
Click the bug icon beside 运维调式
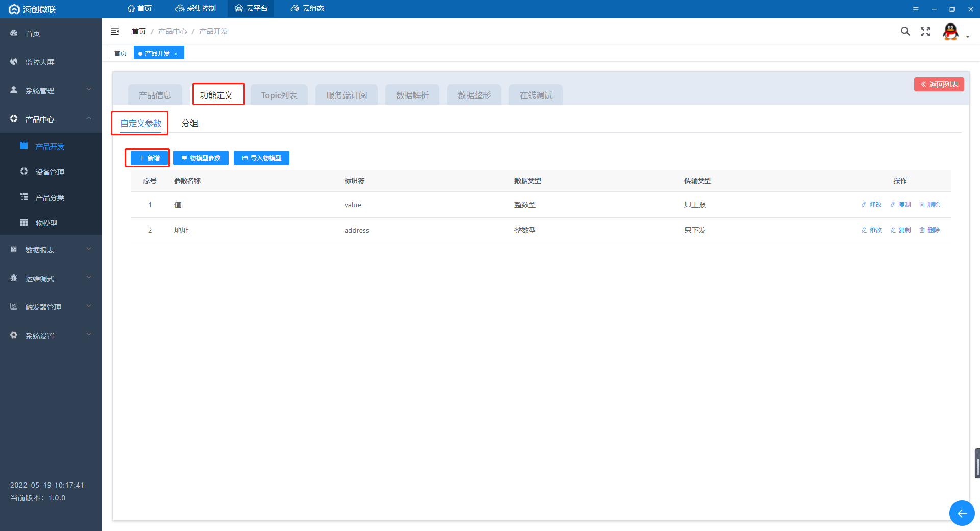coord(14,278)
